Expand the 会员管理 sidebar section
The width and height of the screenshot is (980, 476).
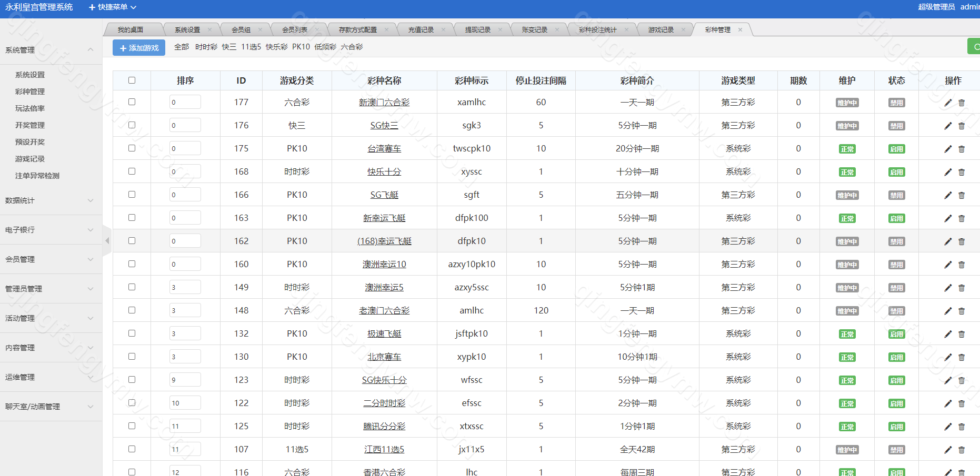(x=51, y=259)
